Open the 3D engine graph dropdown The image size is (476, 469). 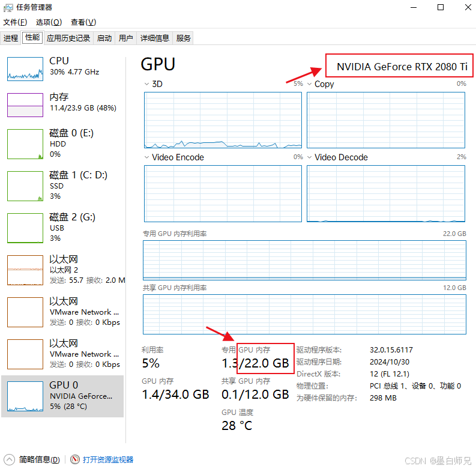pos(146,84)
